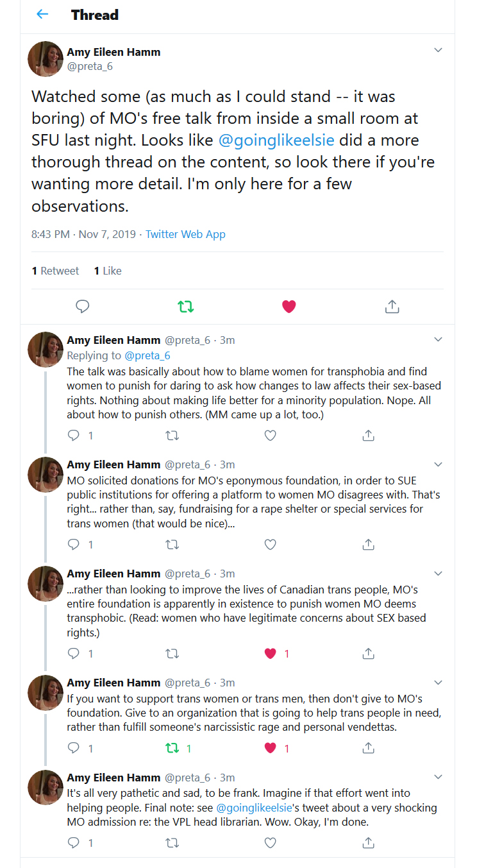The image size is (477, 868).
Task: Retweet the 'The talk was basically' reply
Action: point(172,436)
